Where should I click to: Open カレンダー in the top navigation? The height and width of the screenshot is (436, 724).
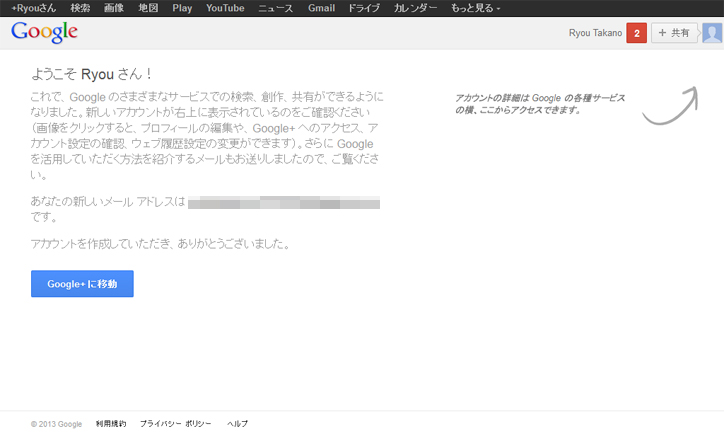point(415,8)
